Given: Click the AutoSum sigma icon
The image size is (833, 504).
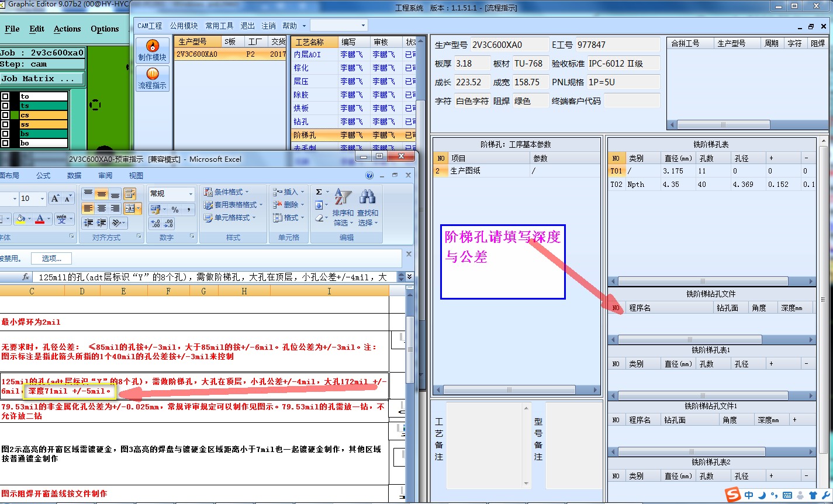Looking at the screenshot, I should click(x=319, y=192).
